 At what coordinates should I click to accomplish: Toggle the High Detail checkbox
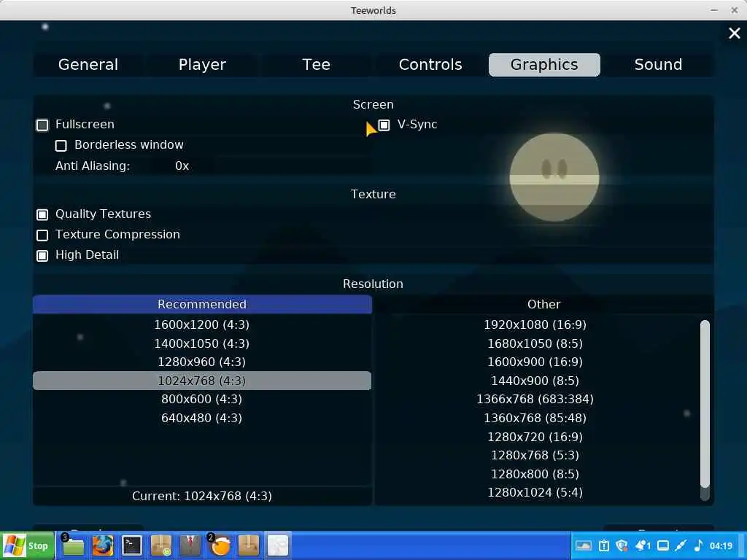pos(42,256)
